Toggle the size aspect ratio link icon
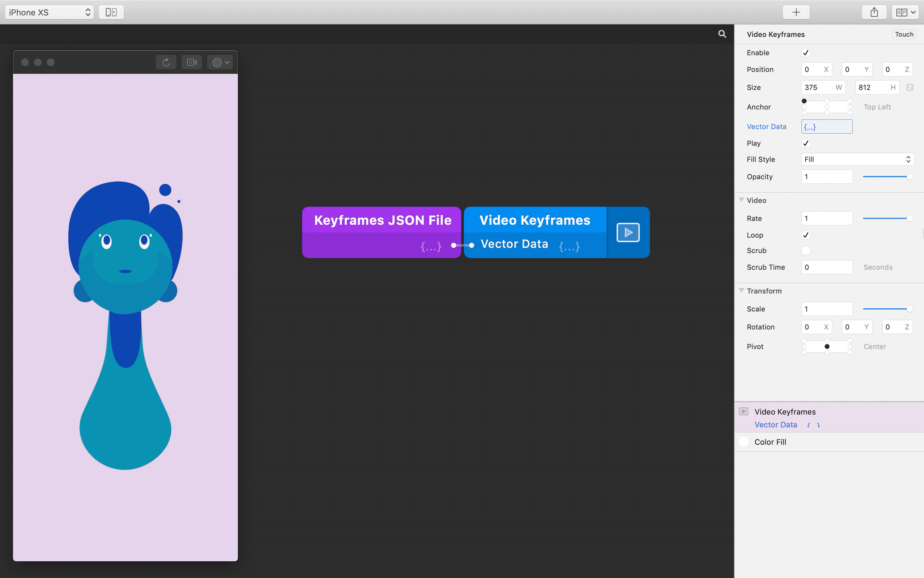 pyautogui.click(x=910, y=88)
